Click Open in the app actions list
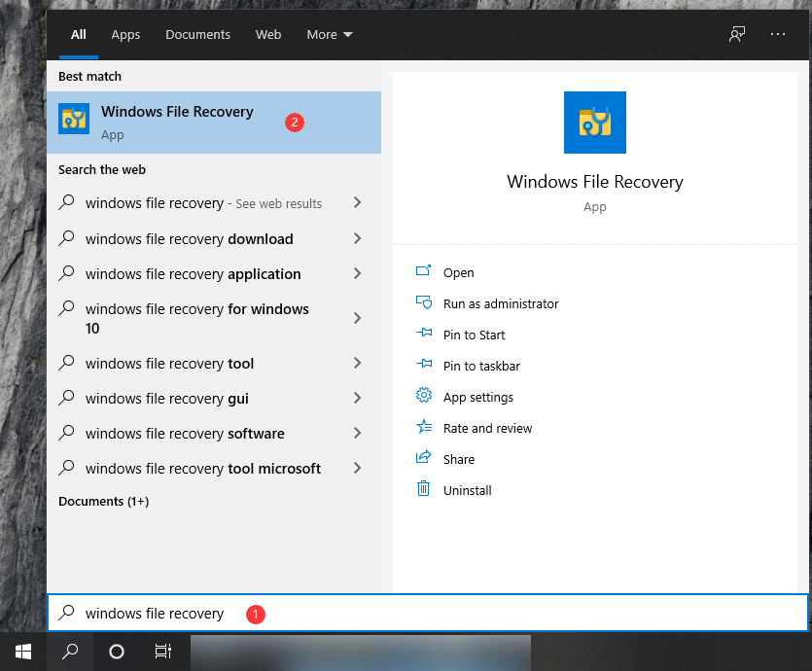Screen dimensions: 812x671 (x=458, y=272)
